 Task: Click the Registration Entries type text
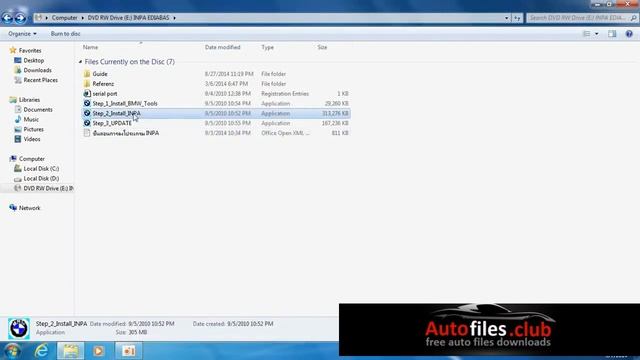[285, 93]
